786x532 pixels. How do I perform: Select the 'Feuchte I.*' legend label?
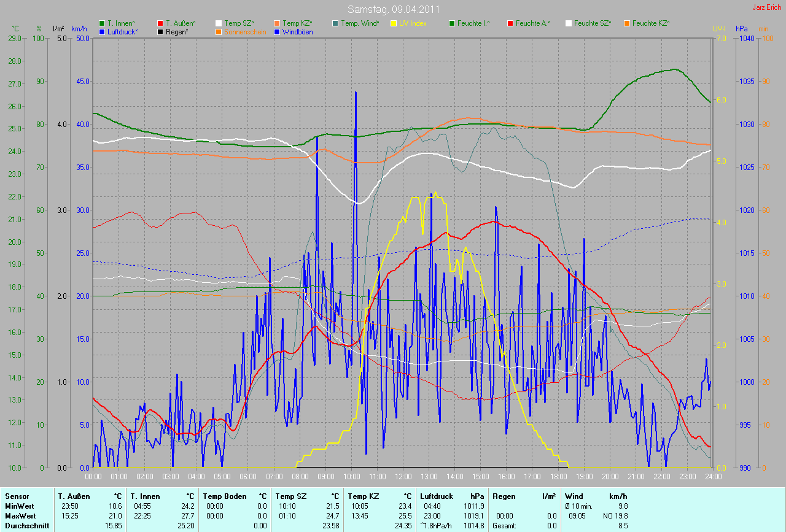point(473,23)
